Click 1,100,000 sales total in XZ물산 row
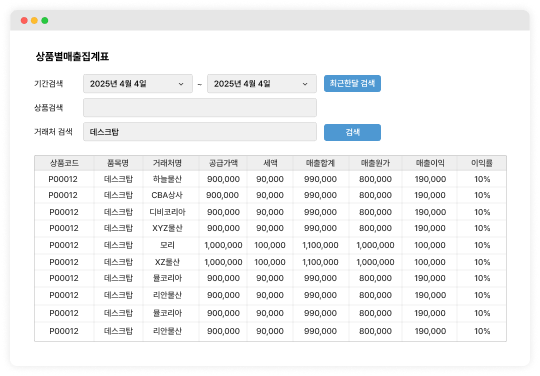The width and height of the screenshot is (540, 376). [x=320, y=262]
